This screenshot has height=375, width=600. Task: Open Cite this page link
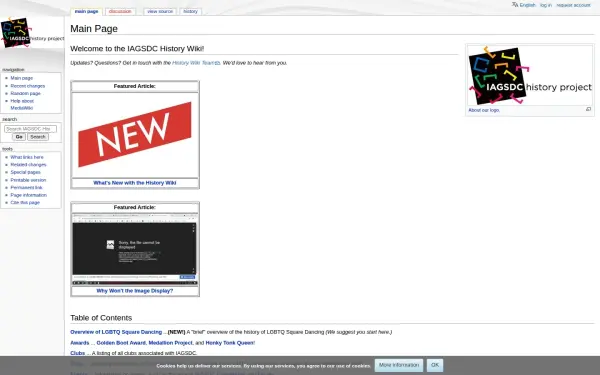point(25,203)
